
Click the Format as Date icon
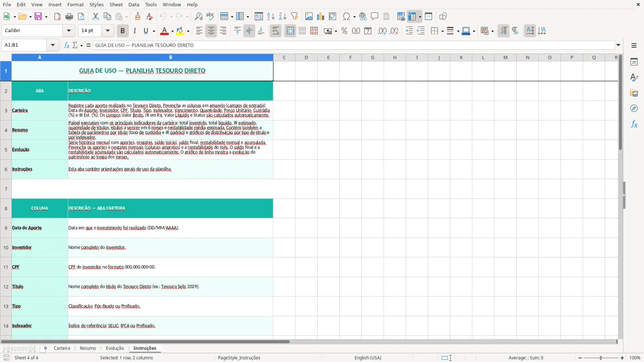368,31
